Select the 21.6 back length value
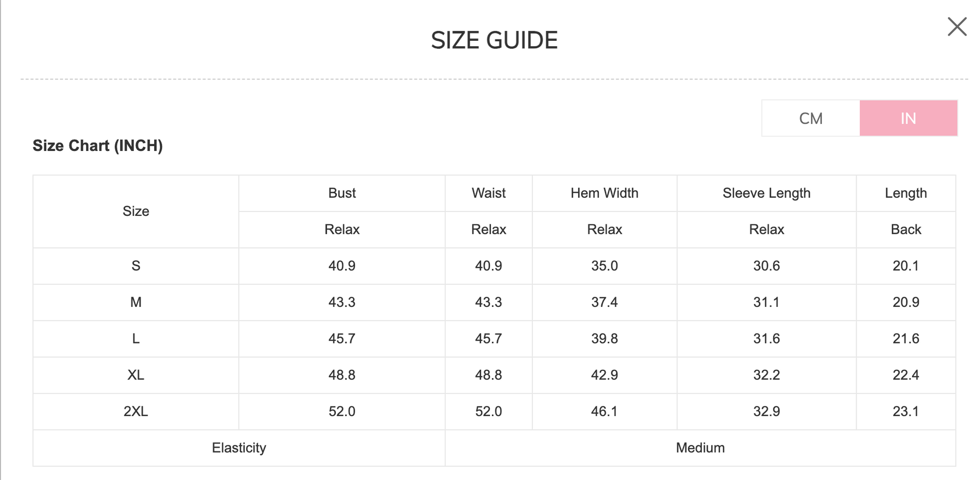980x480 pixels. click(905, 339)
